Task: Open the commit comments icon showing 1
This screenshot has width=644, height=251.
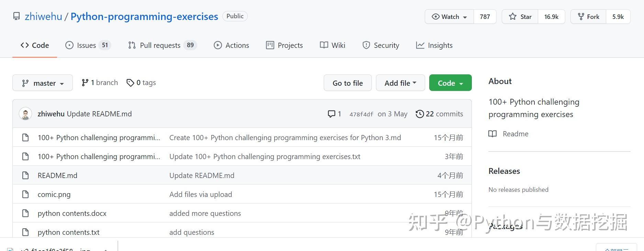Action: click(x=334, y=114)
